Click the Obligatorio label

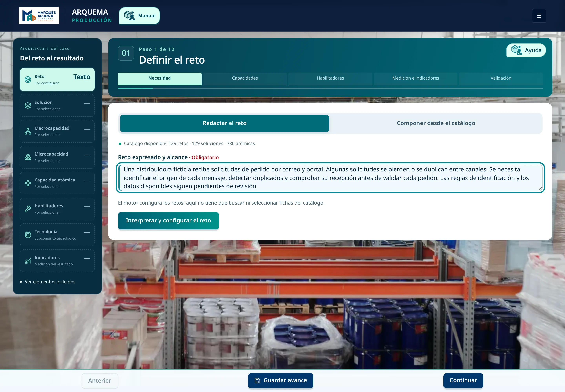pyautogui.click(x=205, y=157)
